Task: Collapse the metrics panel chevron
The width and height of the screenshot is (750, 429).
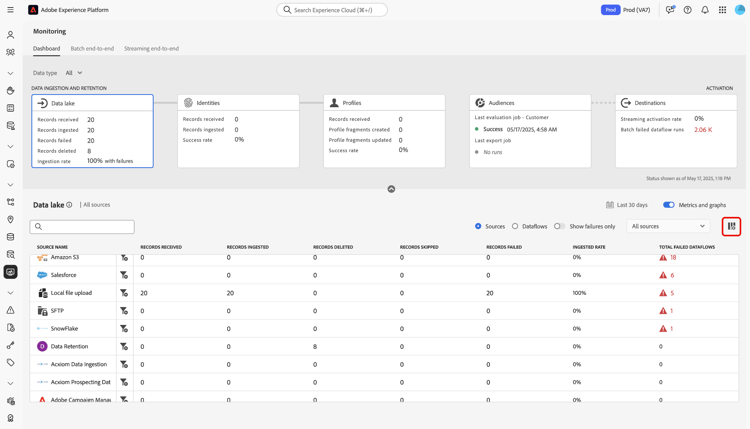Action: point(391,189)
